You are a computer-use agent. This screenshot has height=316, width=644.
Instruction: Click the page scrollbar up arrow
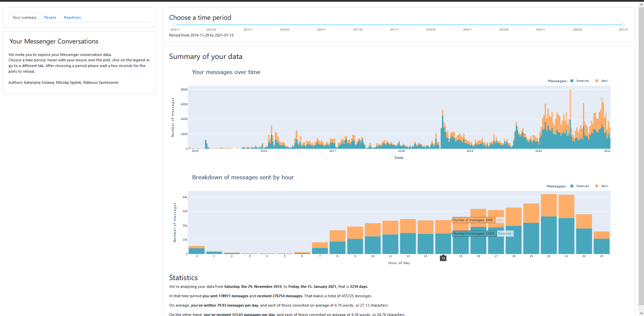641,5
